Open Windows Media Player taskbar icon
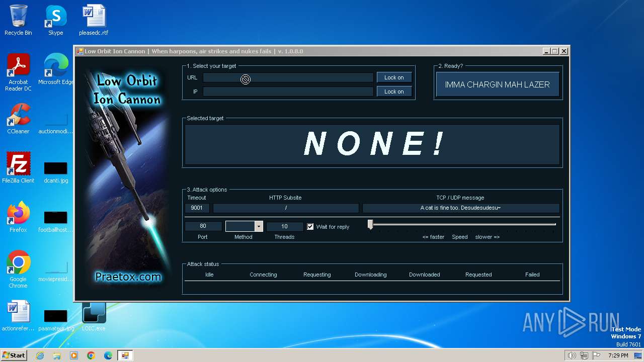The height and width of the screenshot is (362, 644). click(x=74, y=355)
